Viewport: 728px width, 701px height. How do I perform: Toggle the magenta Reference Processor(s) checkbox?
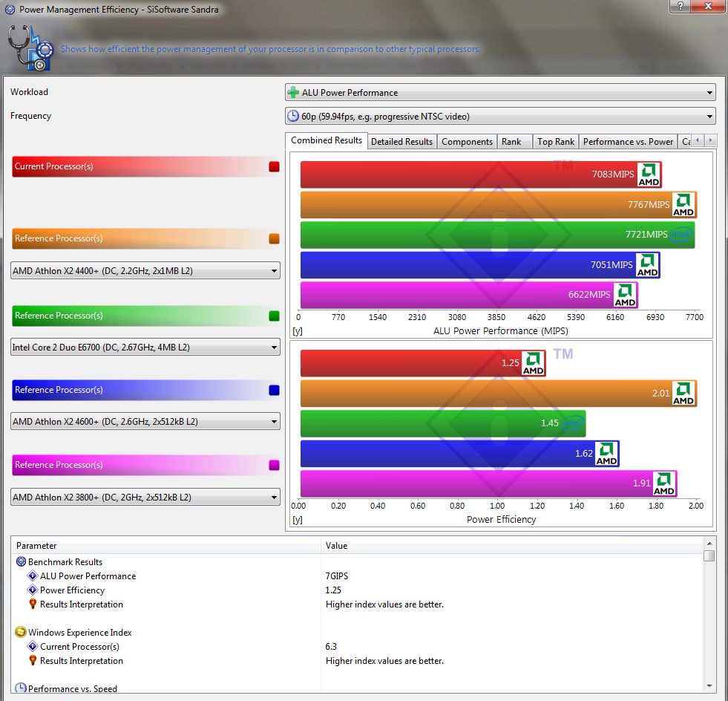click(x=274, y=465)
